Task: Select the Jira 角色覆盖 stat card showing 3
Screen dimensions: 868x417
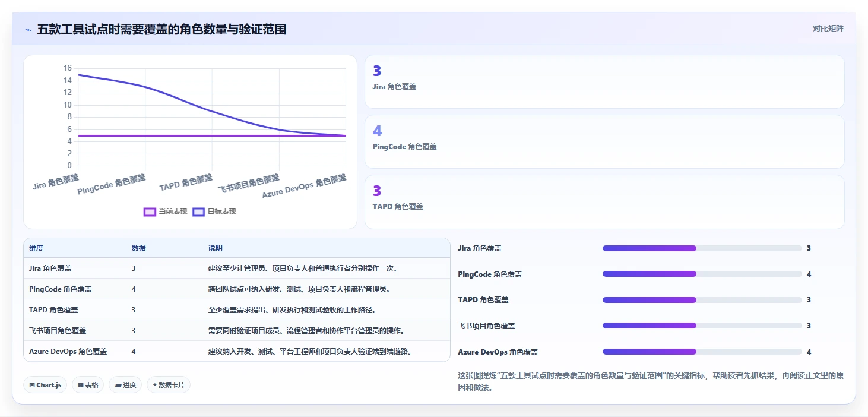Action: 604,82
